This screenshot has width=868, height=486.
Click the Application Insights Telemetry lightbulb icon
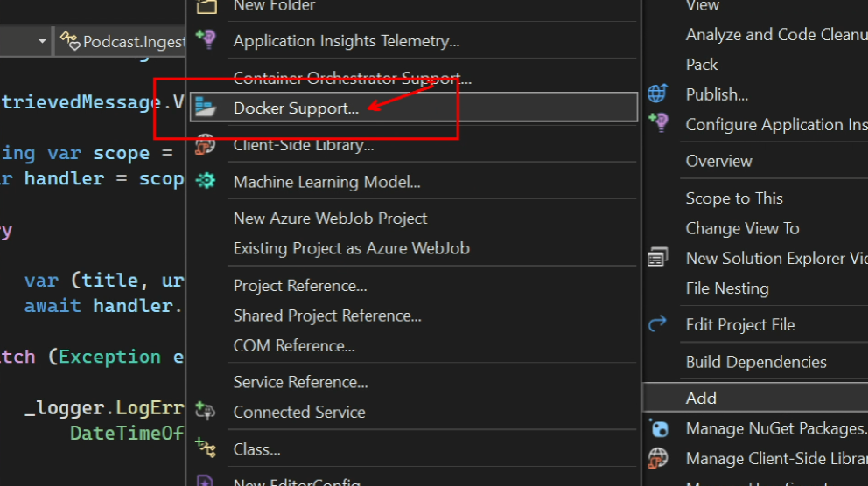[206, 40]
